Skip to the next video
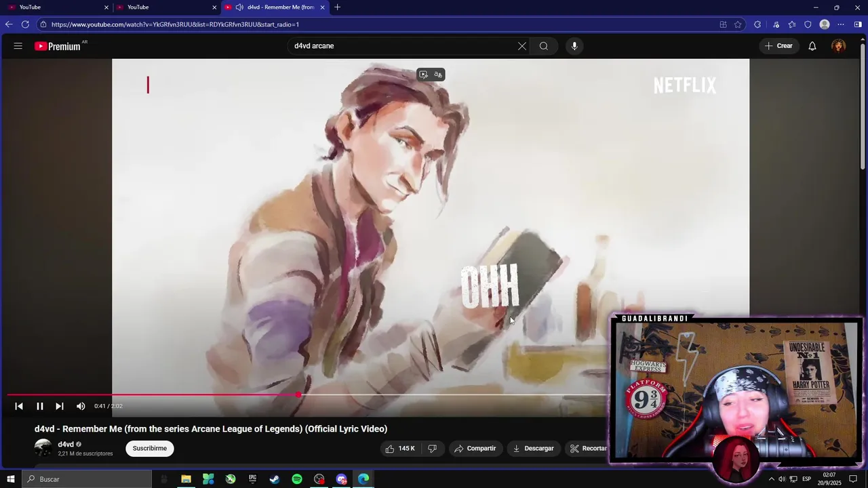 click(60, 406)
